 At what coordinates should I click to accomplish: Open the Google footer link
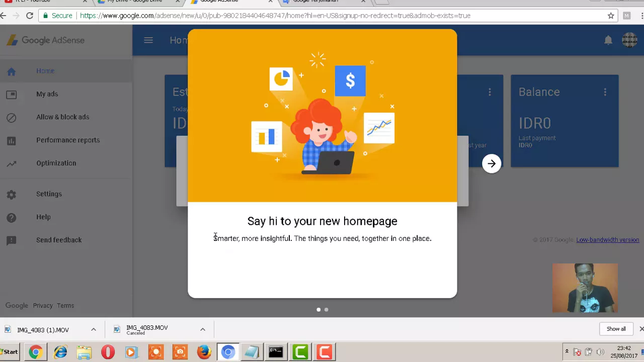pos(17,305)
